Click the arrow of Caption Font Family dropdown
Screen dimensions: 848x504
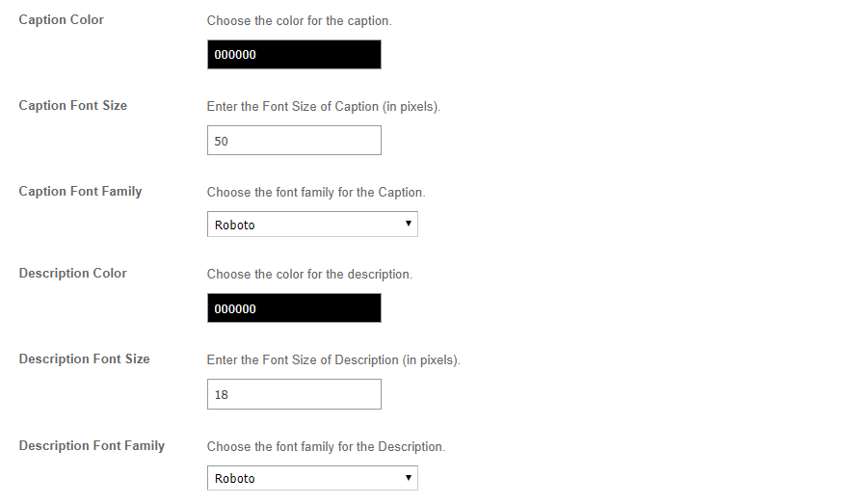409,225
